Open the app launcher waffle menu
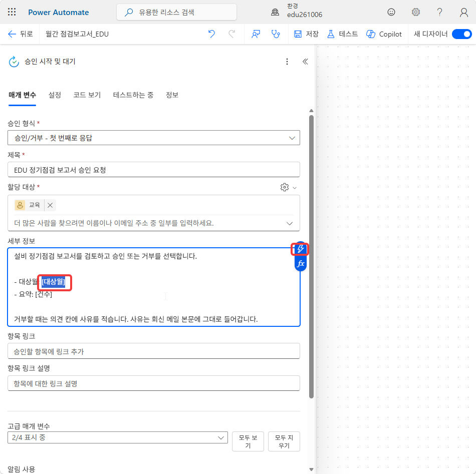This screenshot has width=476, height=474. pos(12,12)
